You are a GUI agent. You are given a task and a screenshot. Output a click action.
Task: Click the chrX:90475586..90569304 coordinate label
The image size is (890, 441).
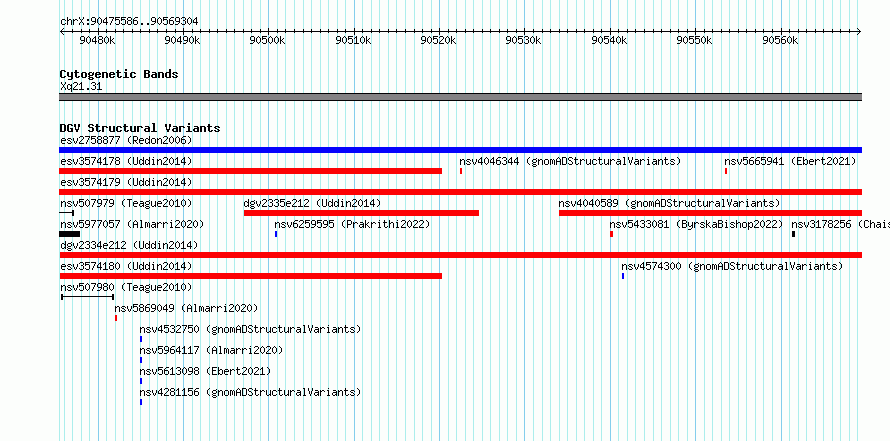[x=129, y=22]
